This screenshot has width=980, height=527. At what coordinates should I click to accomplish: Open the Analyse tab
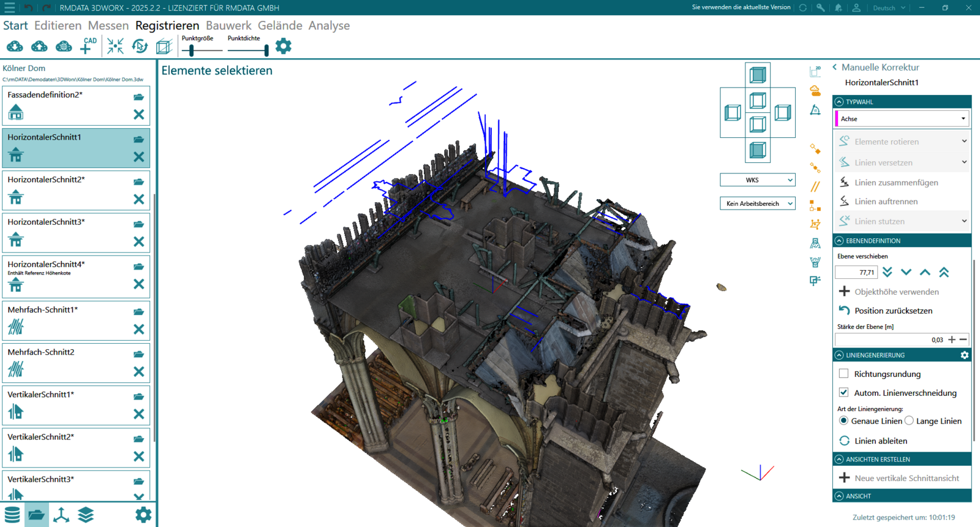pos(329,26)
